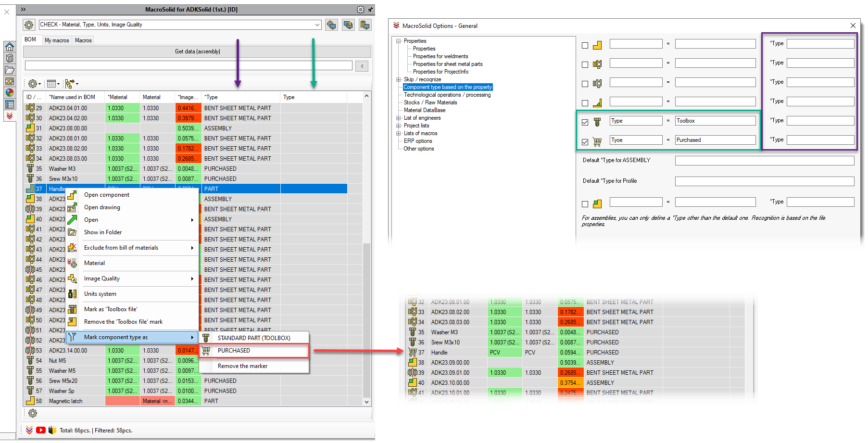
Task: Click the gear icon below the BOM table
Action: pyautogui.click(x=33, y=413)
